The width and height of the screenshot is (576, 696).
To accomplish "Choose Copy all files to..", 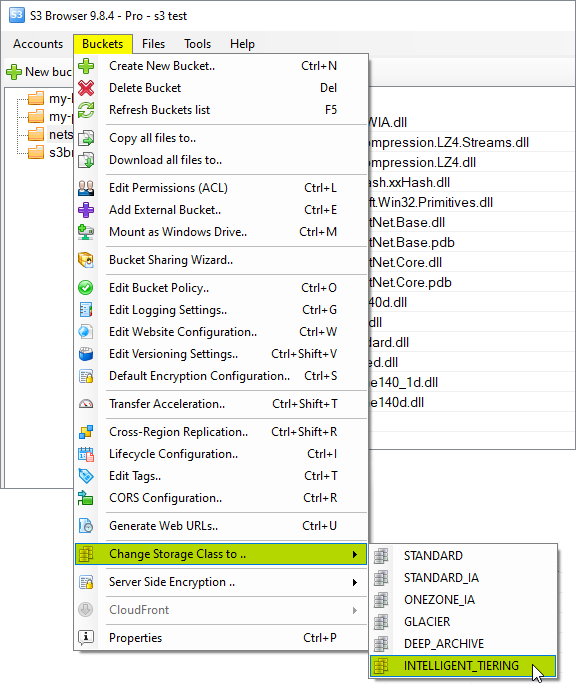I will (221, 138).
